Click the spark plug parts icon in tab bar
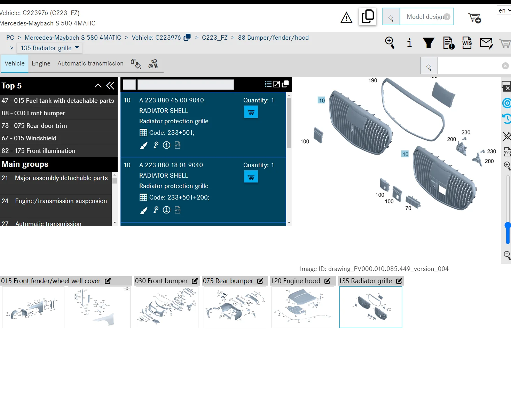This screenshot has width=511, height=420. point(153,64)
